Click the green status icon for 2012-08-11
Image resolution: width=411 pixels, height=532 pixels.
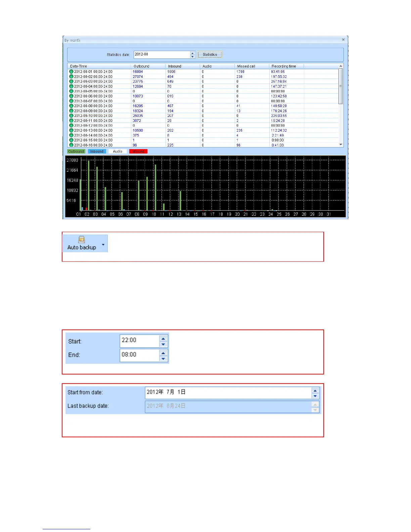point(71,121)
